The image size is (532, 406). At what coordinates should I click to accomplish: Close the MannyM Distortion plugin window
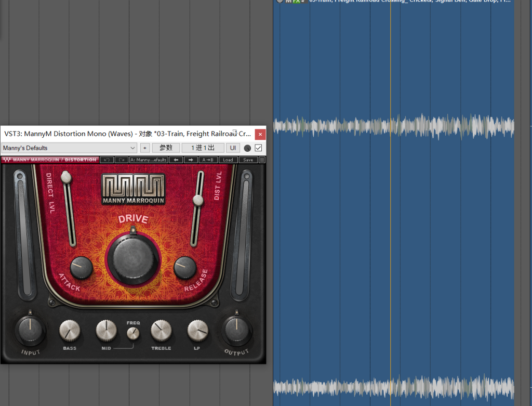tap(260, 134)
